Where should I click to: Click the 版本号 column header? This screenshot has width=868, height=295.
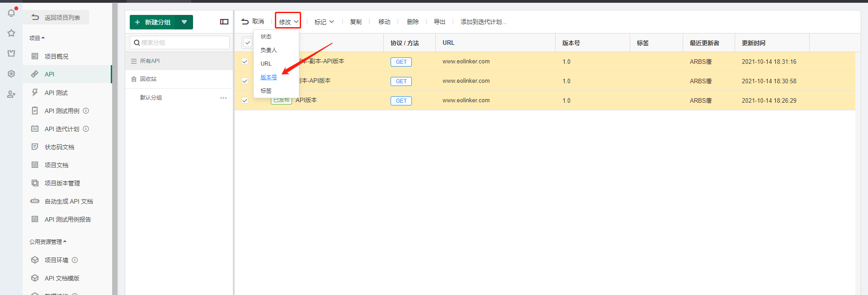(x=571, y=43)
